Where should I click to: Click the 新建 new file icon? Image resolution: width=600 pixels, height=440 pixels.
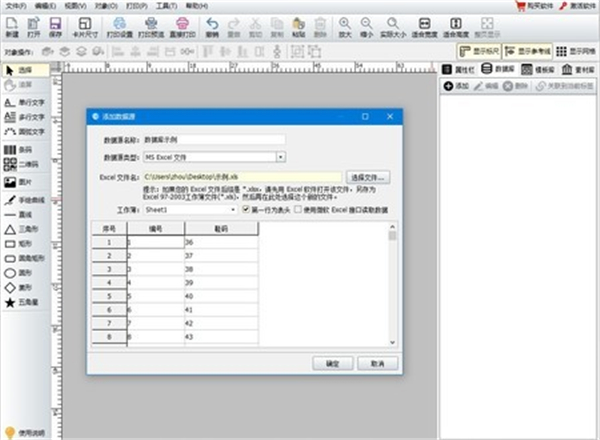(x=12, y=26)
